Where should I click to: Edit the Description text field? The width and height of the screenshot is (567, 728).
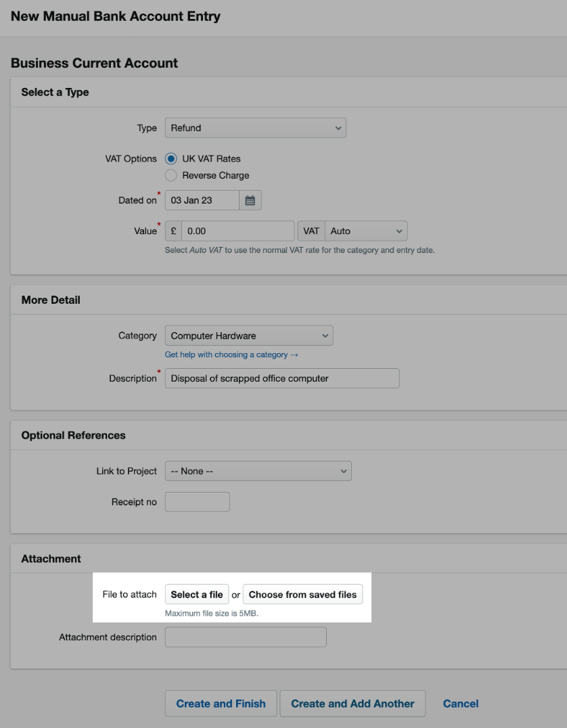[x=281, y=378]
